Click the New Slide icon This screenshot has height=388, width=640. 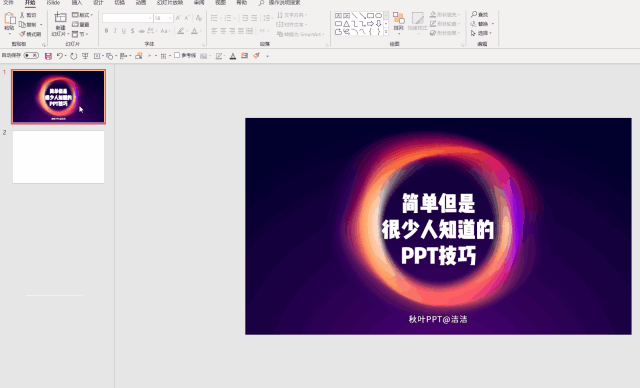tap(60, 18)
